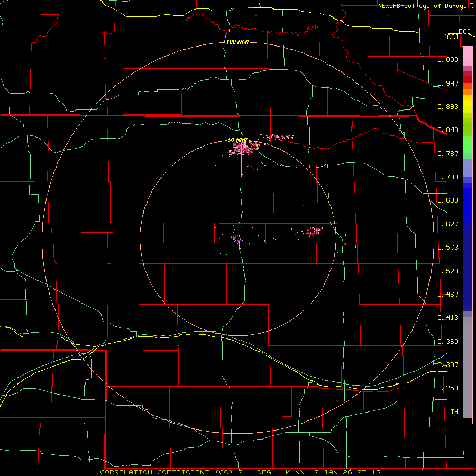This screenshot has width=476, height=476.
Task: Select the 0.733 scale value
Action: (448, 177)
